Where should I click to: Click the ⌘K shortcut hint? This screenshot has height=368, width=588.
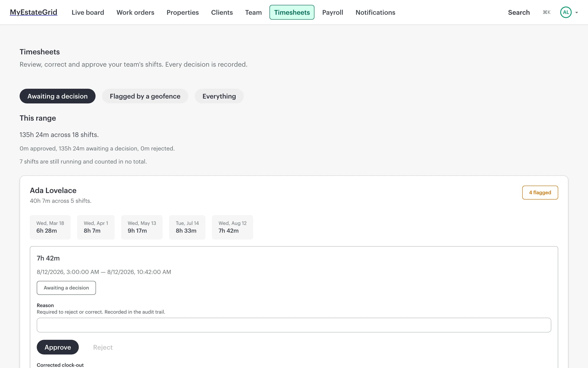click(x=546, y=12)
